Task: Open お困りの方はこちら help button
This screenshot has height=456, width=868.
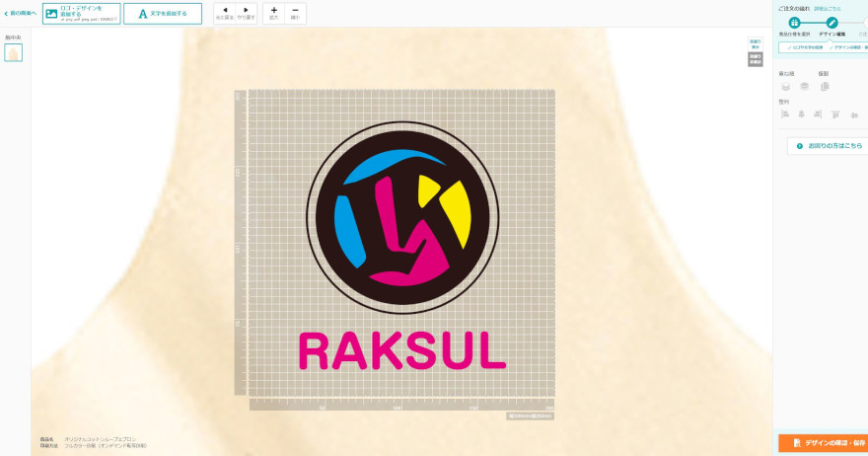Action: pyautogui.click(x=829, y=146)
